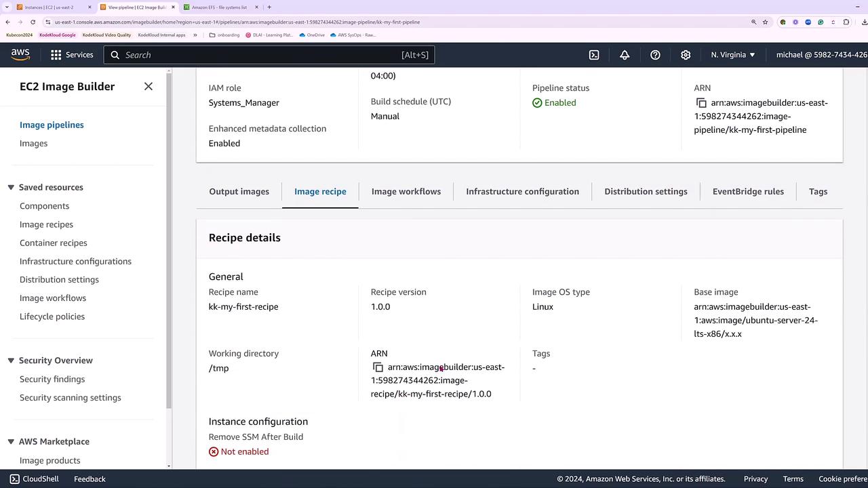
Task: Copy the image recipe ARN
Action: click(x=378, y=367)
